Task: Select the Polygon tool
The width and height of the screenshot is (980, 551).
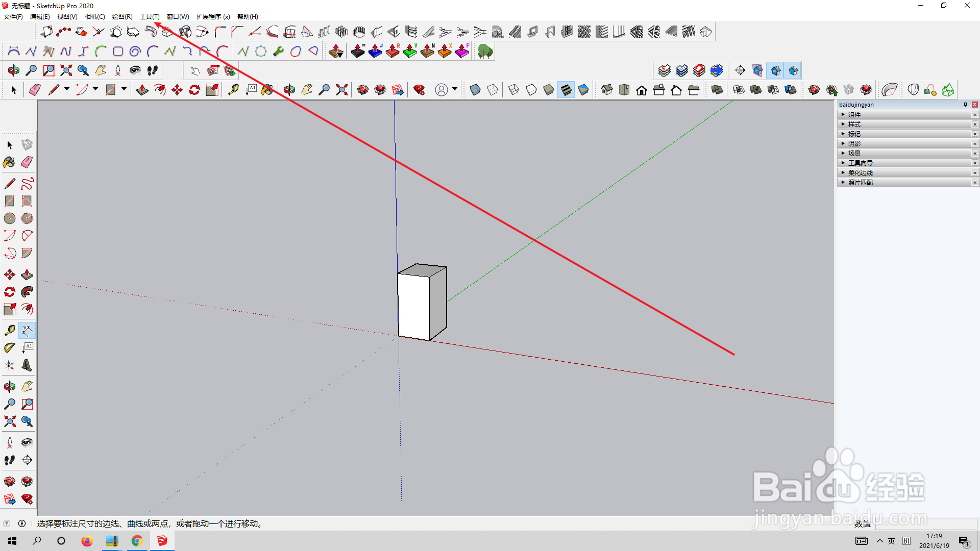Action: click(x=27, y=218)
